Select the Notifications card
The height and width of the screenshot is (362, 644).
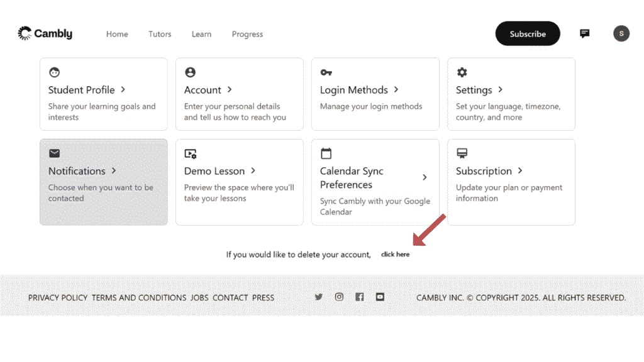pyautogui.click(x=104, y=182)
